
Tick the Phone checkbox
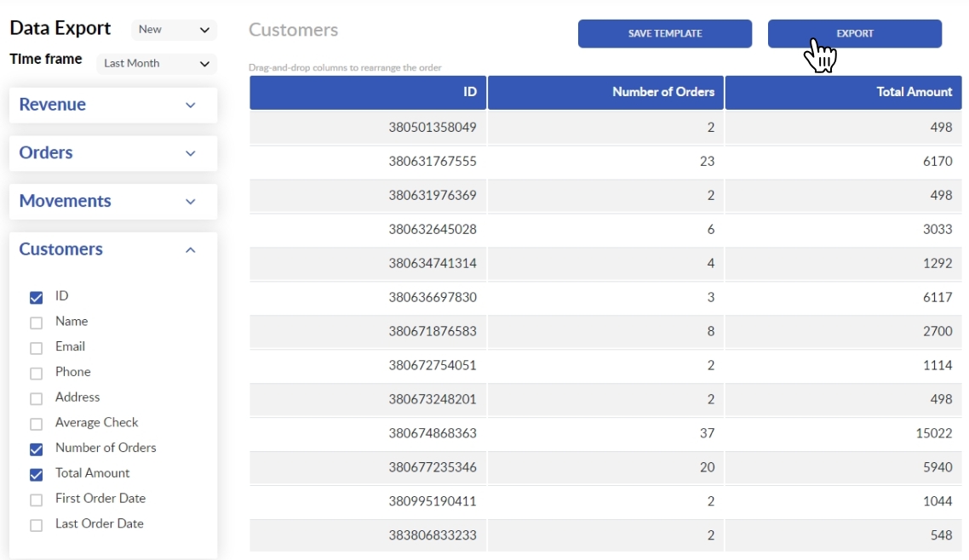pos(37,374)
